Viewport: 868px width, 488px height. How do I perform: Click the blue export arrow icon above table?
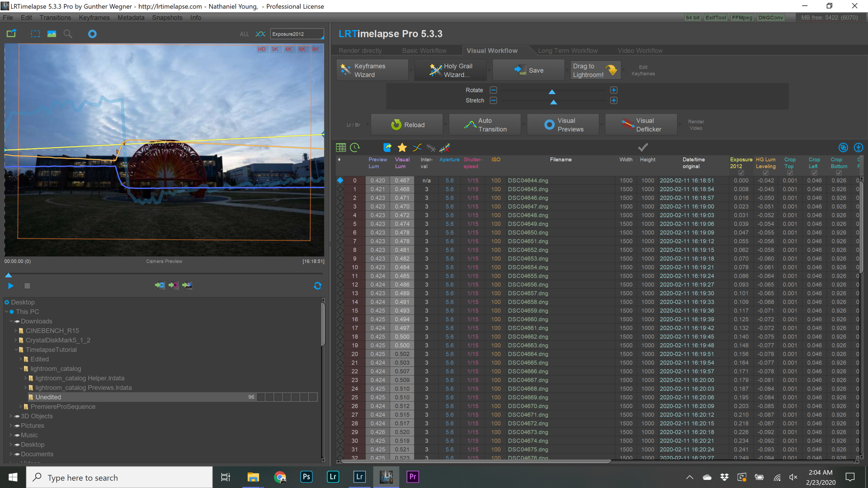coord(387,148)
